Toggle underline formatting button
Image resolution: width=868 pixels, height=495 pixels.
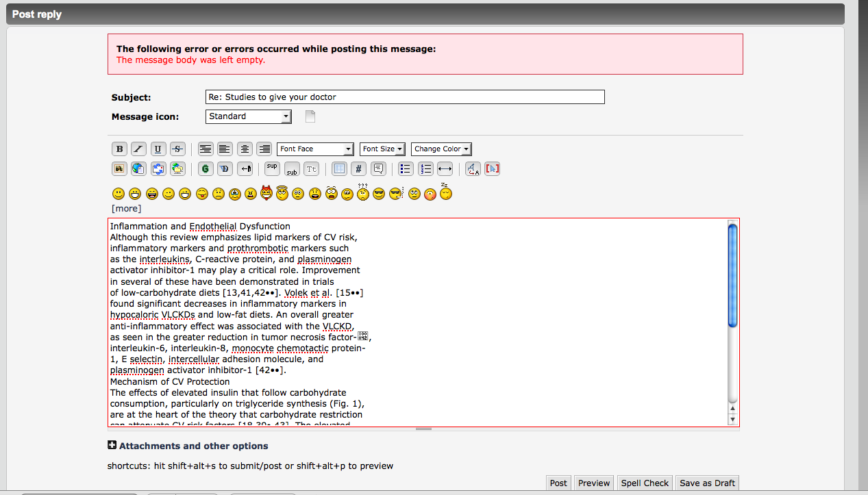coord(158,149)
